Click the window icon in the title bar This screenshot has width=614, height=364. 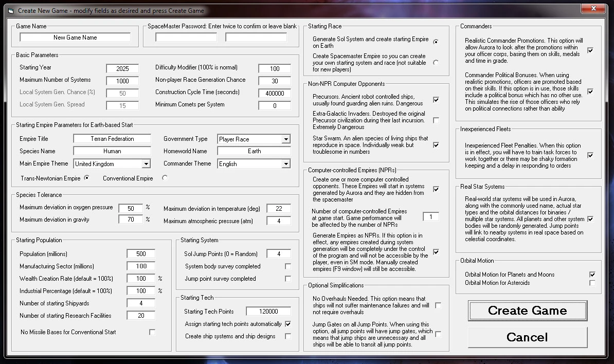click(x=11, y=11)
